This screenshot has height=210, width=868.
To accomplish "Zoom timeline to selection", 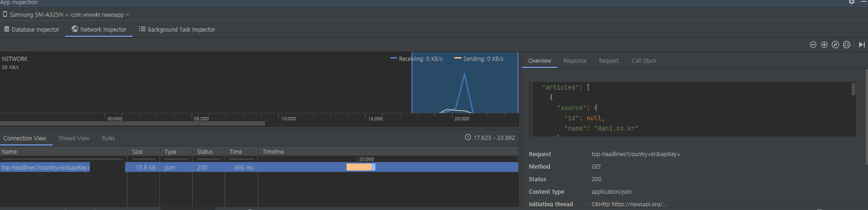I will click(847, 45).
